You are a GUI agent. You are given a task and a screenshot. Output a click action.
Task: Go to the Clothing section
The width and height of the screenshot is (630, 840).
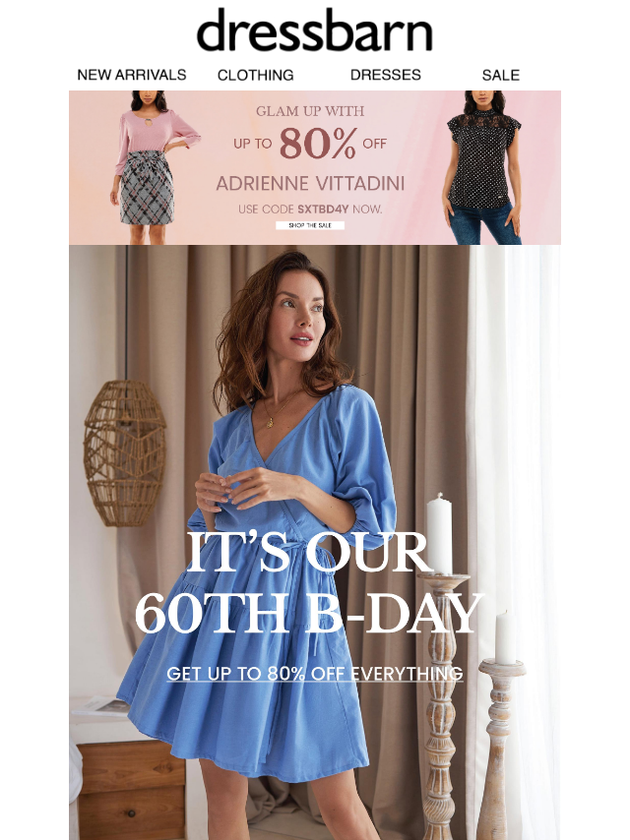tap(255, 75)
